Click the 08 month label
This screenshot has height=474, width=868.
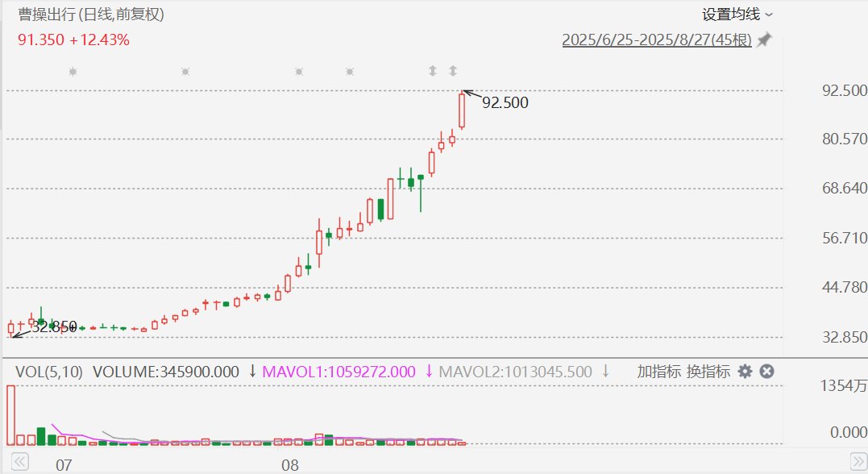point(290,465)
